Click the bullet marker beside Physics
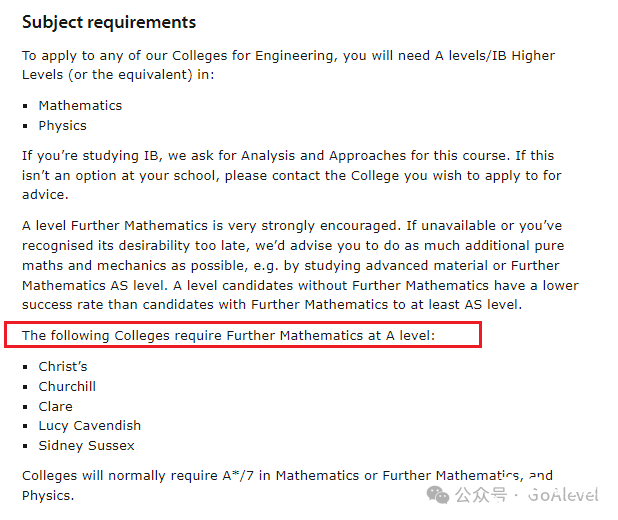 (x=25, y=126)
